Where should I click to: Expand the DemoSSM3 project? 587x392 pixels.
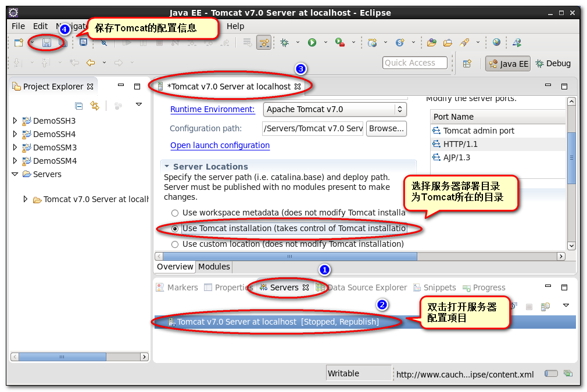click(x=15, y=148)
